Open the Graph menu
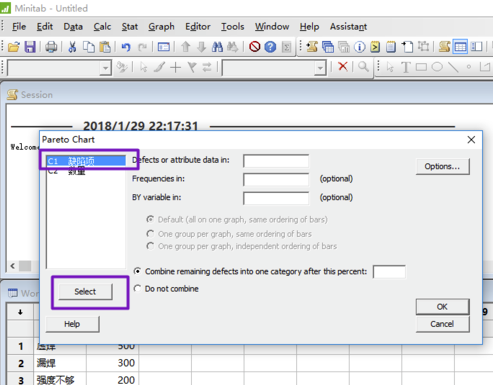Viewport: 493px width, 385px height. [161, 27]
